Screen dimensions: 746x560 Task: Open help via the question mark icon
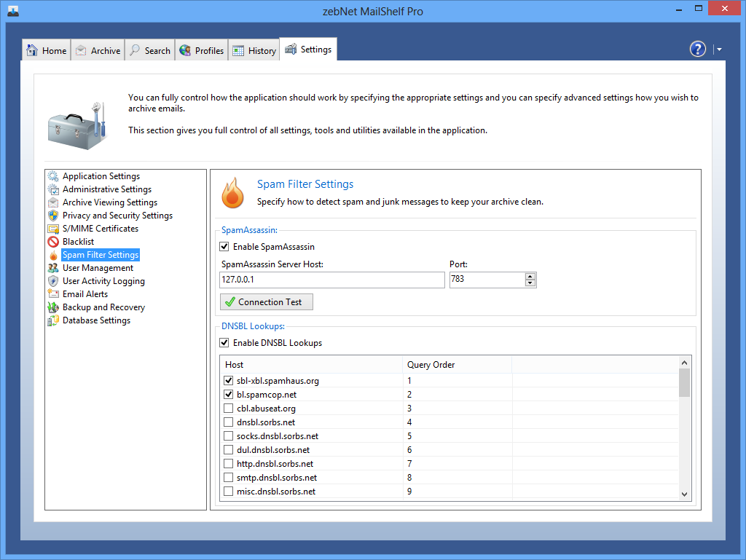point(697,49)
